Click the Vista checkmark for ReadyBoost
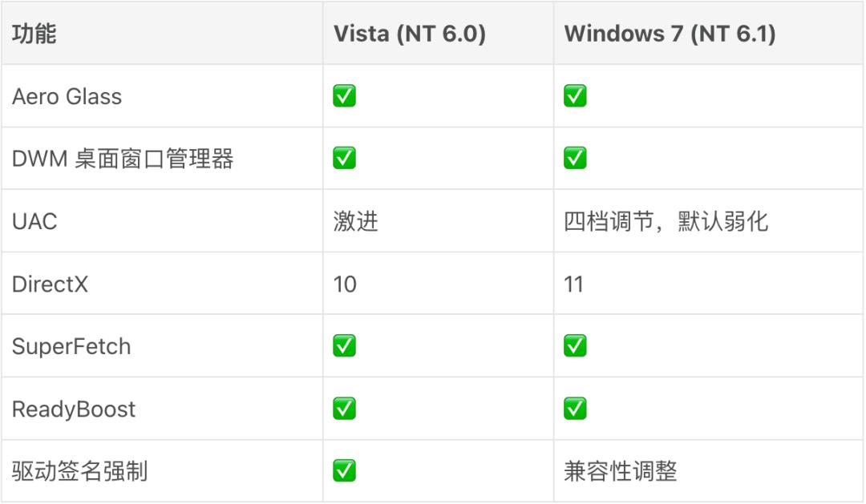Screen dimensions: 866x504 tap(344, 409)
